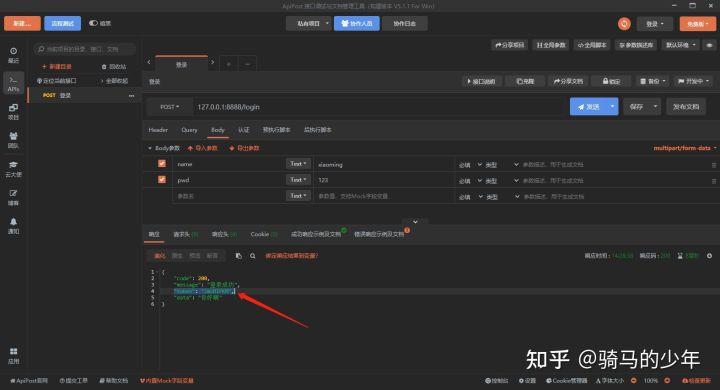Click the 分享项目 share project button
This screenshot has height=390, width=720.
(x=510, y=45)
